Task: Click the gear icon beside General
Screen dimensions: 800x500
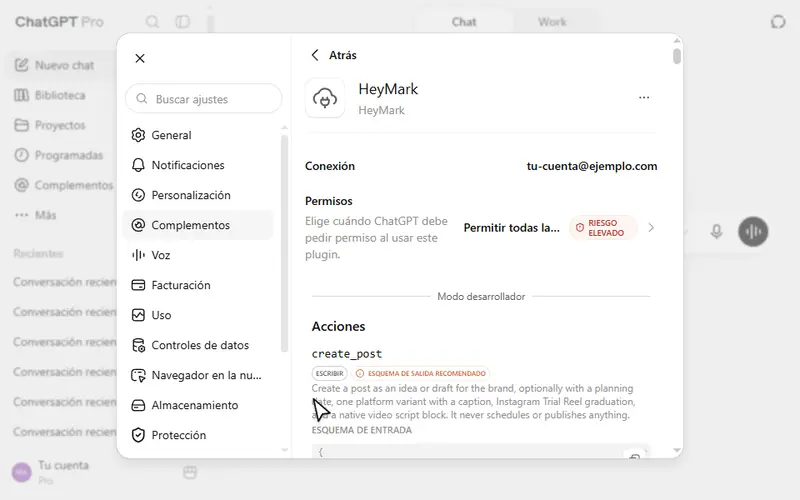Action: click(138, 135)
